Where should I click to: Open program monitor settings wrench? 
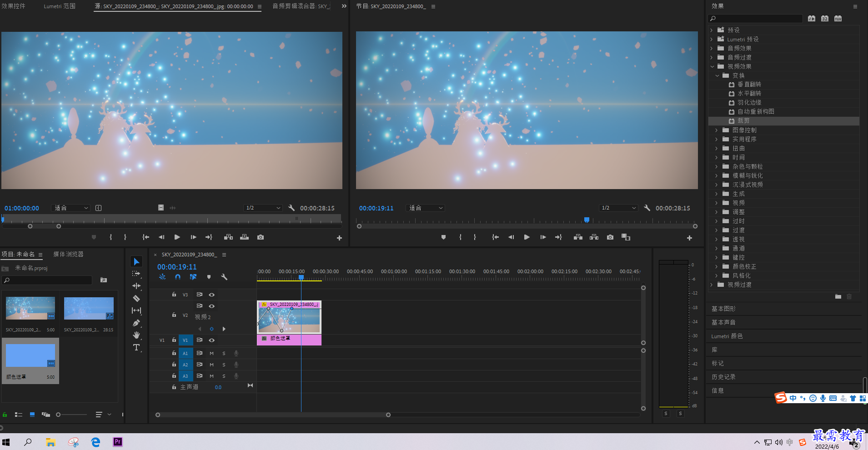click(x=647, y=208)
